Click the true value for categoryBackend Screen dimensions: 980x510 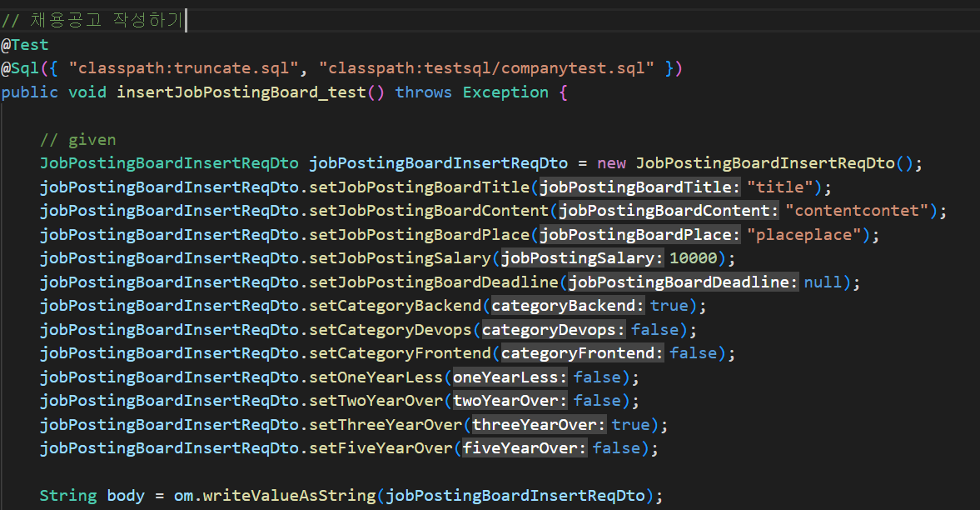coord(669,306)
